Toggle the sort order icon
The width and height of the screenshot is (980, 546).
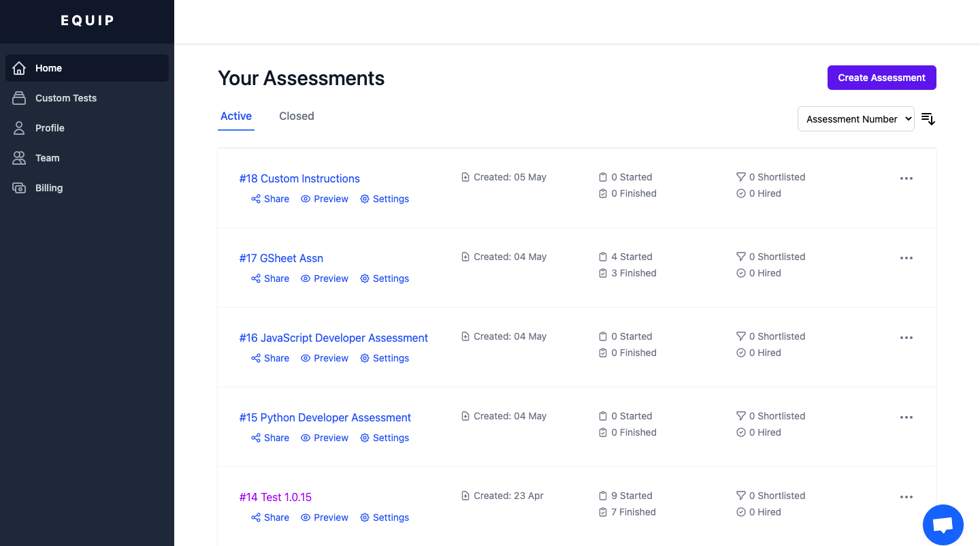tap(928, 119)
